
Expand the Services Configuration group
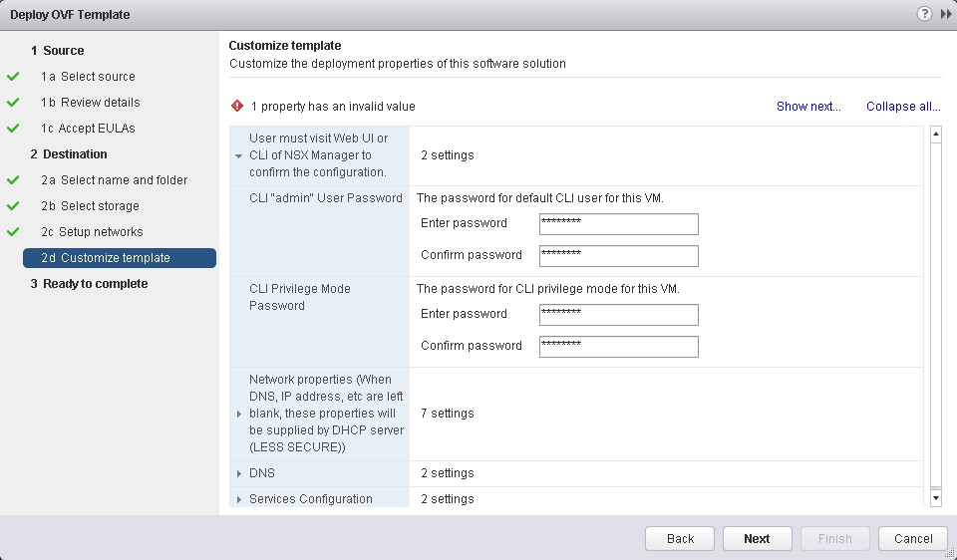tap(238, 499)
